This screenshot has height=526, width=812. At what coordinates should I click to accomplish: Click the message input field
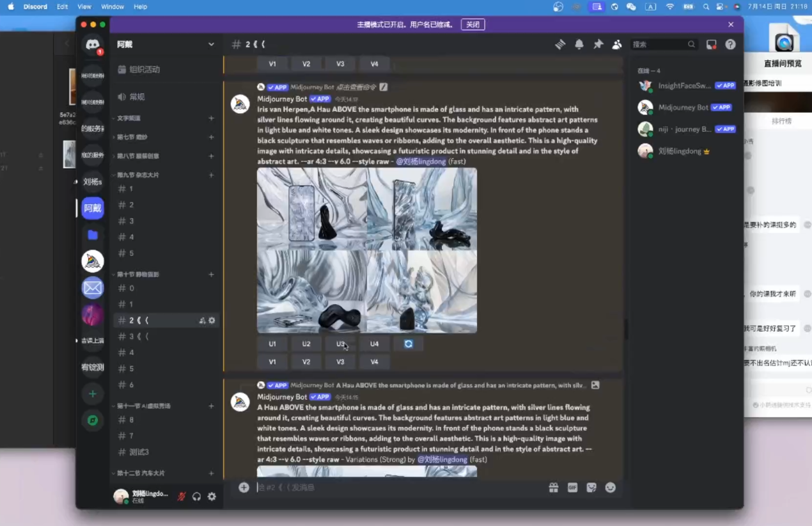click(396, 488)
